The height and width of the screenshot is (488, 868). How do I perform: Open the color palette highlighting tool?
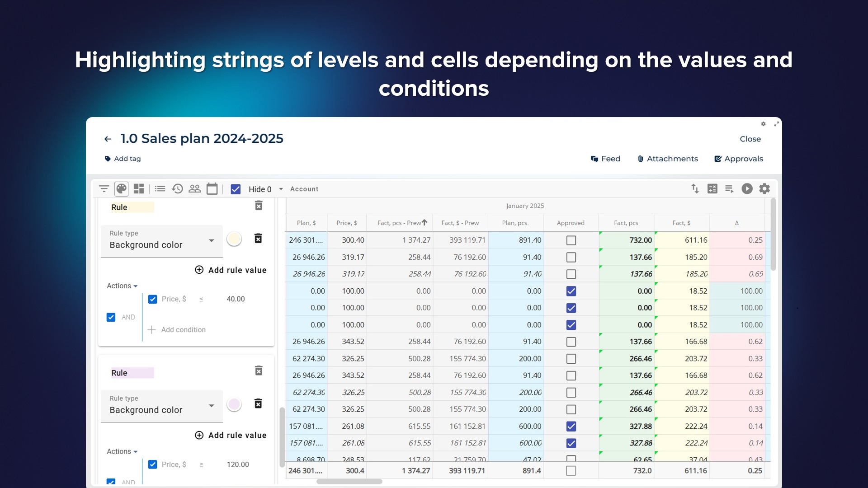pos(121,189)
